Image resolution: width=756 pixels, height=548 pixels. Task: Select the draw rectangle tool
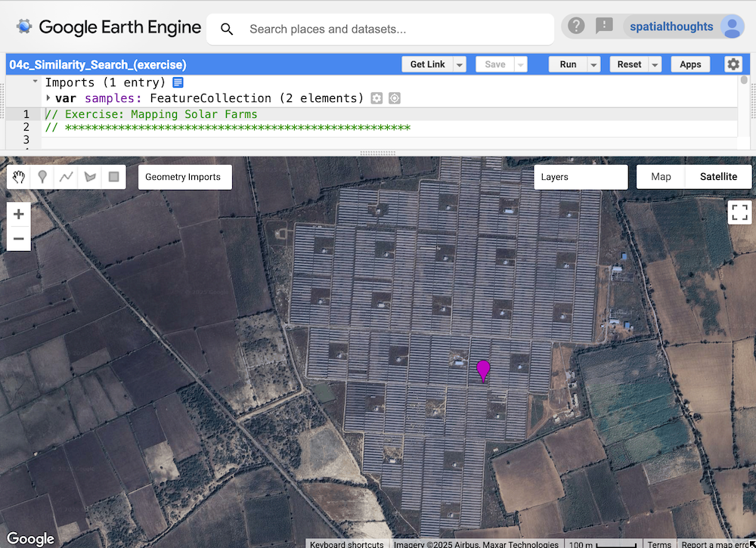113,177
